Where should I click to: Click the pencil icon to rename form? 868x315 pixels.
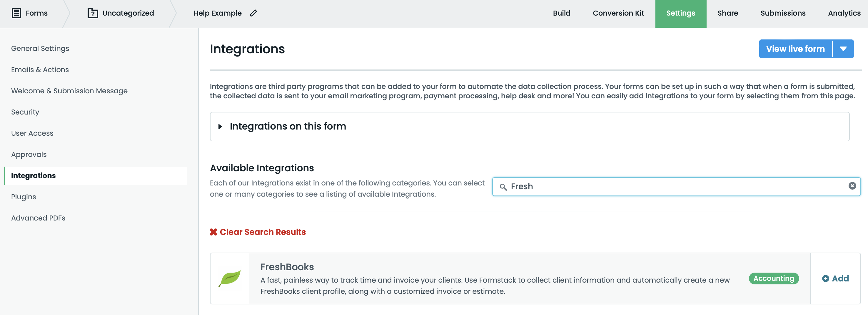coord(253,13)
